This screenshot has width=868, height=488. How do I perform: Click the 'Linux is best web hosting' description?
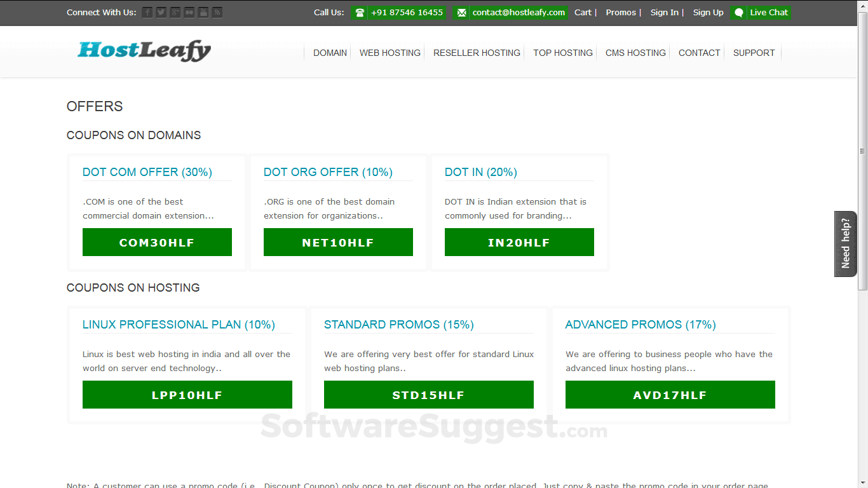[x=186, y=361]
